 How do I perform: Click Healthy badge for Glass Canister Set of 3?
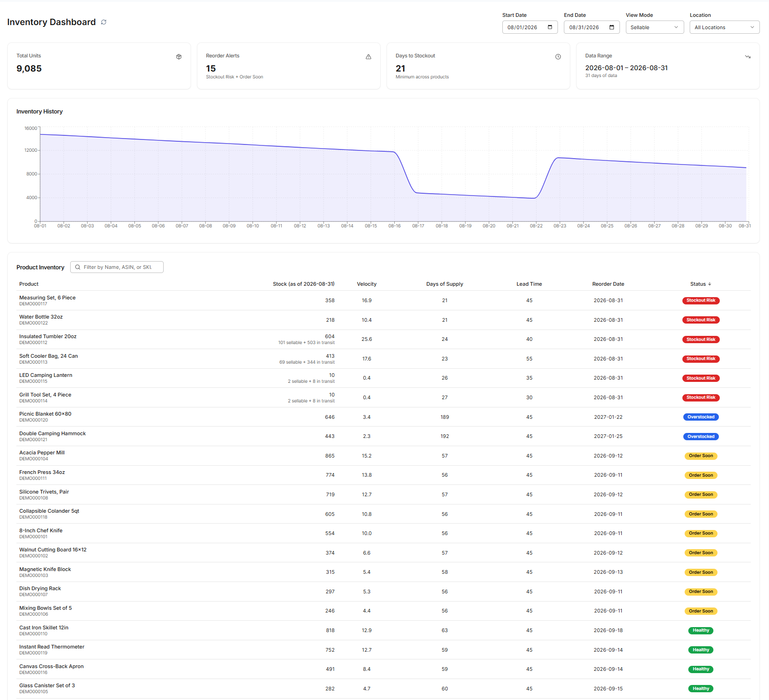[701, 689]
